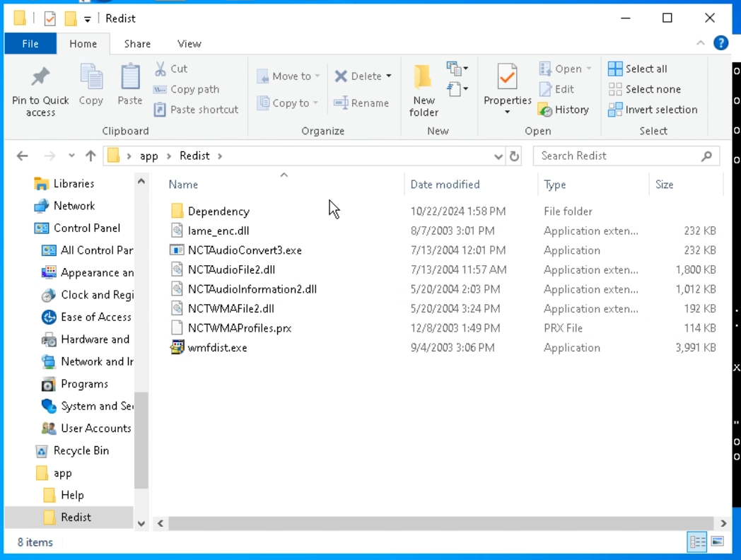Screen dimensions: 741x560
Task: Click Invert selection button
Action: click(653, 110)
